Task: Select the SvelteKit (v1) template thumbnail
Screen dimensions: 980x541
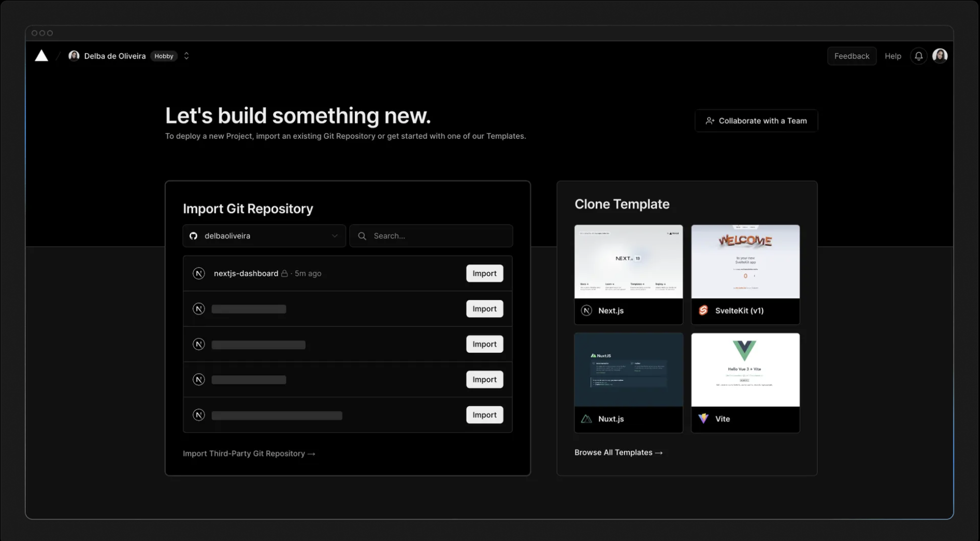Action: [745, 262]
